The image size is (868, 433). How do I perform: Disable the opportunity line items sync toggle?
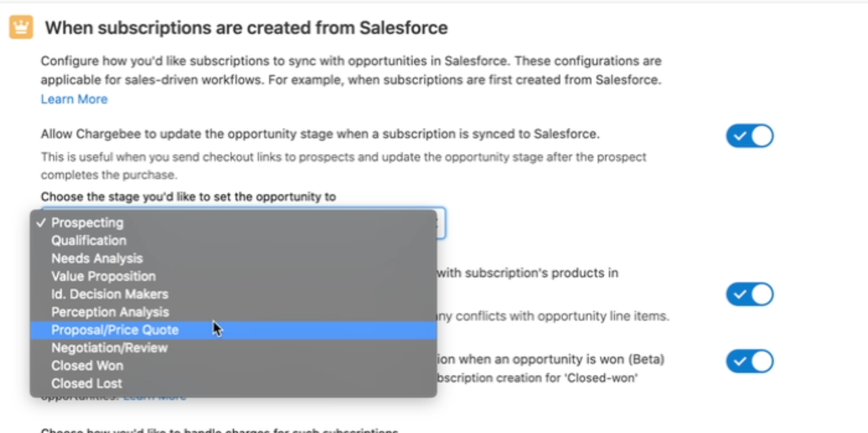point(749,294)
